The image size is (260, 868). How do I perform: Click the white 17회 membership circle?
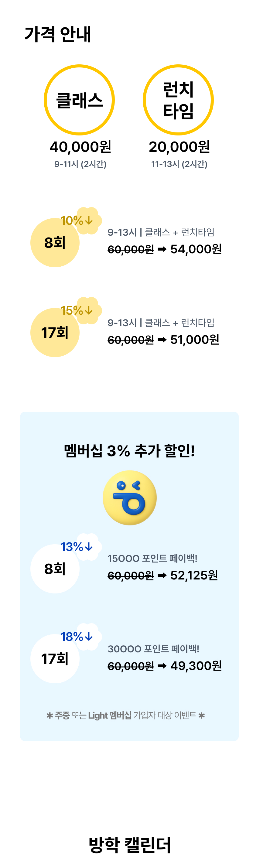point(55,659)
